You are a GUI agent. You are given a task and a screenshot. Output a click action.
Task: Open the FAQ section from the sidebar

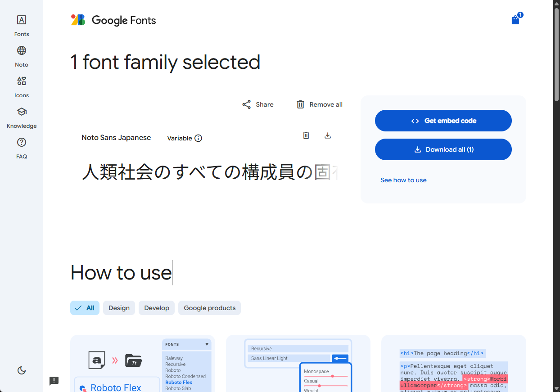[21, 147]
